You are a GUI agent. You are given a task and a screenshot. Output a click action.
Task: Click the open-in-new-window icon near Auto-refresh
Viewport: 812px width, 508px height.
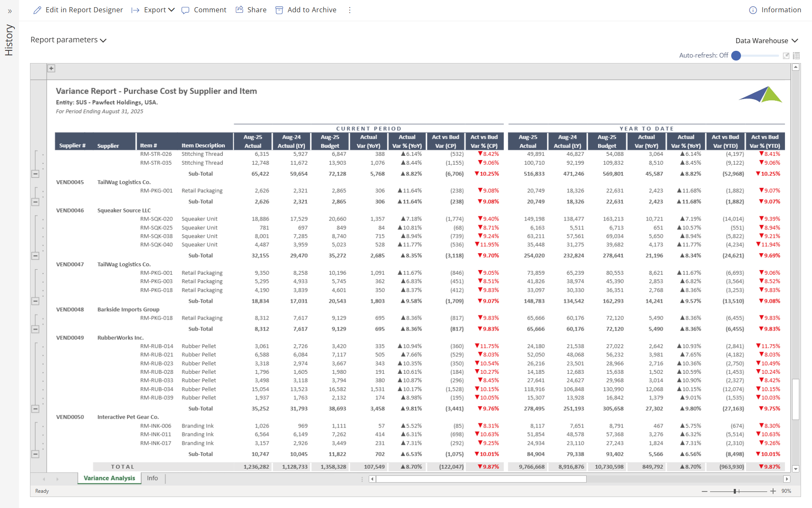786,55
